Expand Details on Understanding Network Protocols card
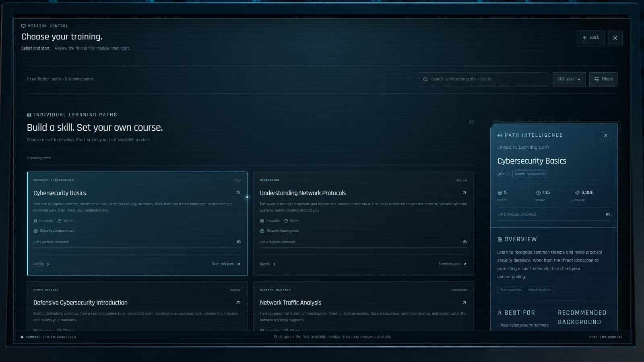The image size is (644, 362). [x=268, y=264]
